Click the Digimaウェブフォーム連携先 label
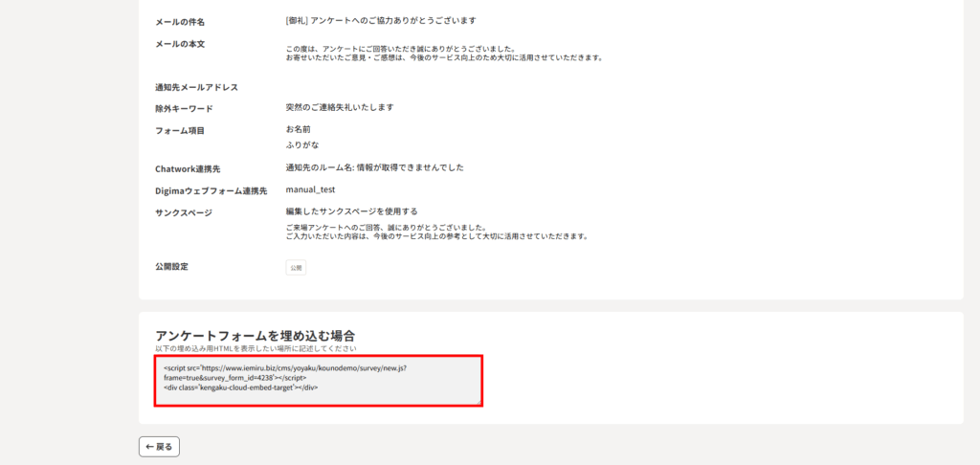 [x=211, y=191]
